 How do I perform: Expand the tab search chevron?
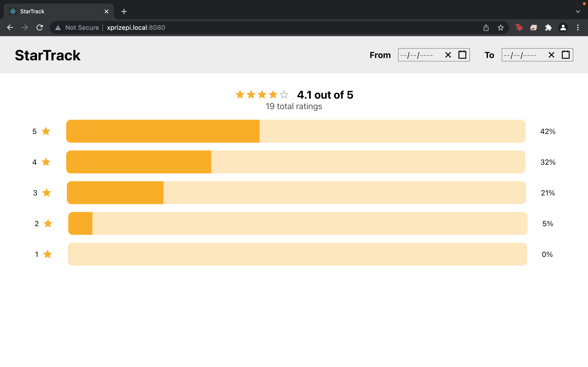click(x=578, y=11)
